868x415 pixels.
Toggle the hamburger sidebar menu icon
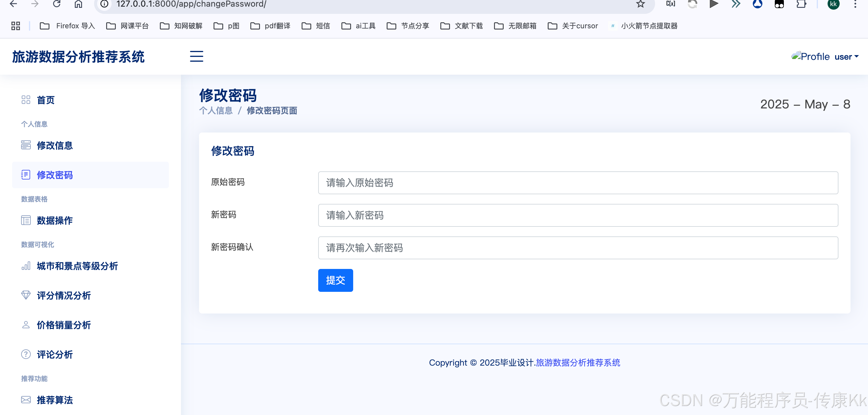pos(196,56)
